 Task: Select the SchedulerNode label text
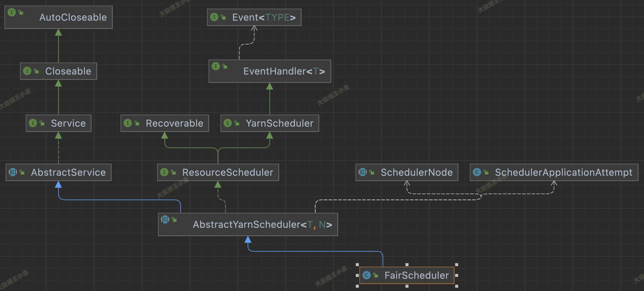pos(417,172)
